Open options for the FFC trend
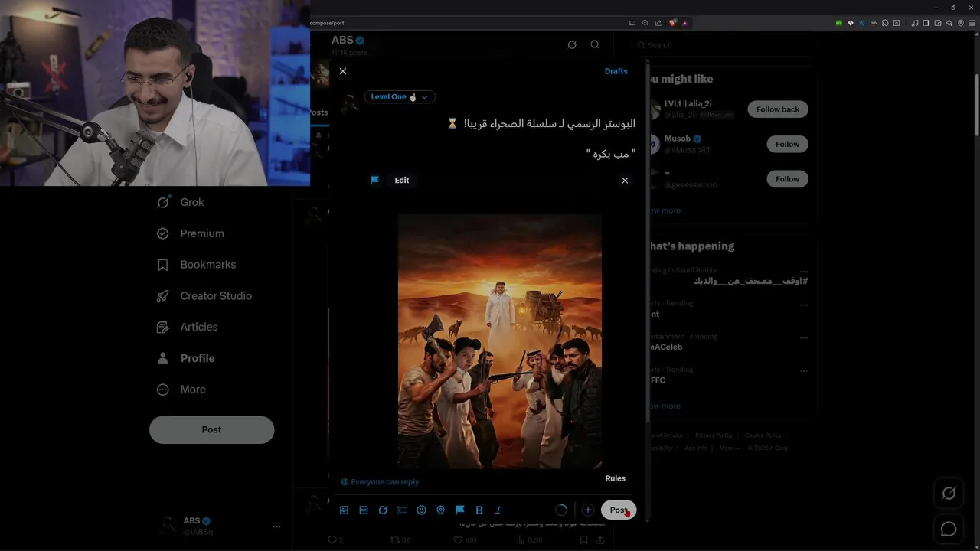 click(x=804, y=370)
